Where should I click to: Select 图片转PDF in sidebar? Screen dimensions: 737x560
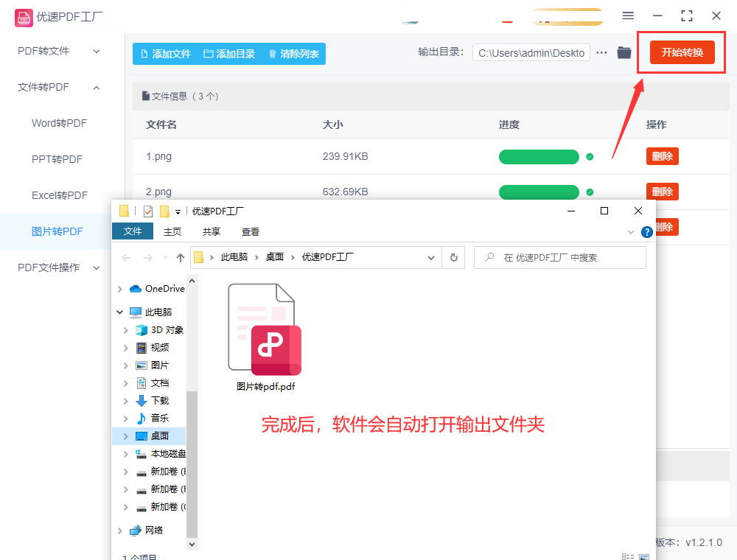click(57, 231)
